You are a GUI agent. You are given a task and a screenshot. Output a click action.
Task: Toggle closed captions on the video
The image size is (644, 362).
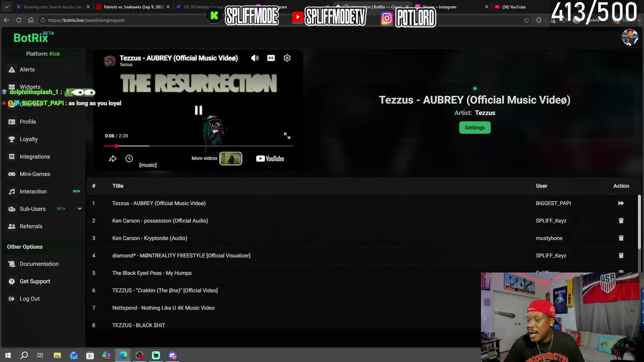[x=271, y=58]
